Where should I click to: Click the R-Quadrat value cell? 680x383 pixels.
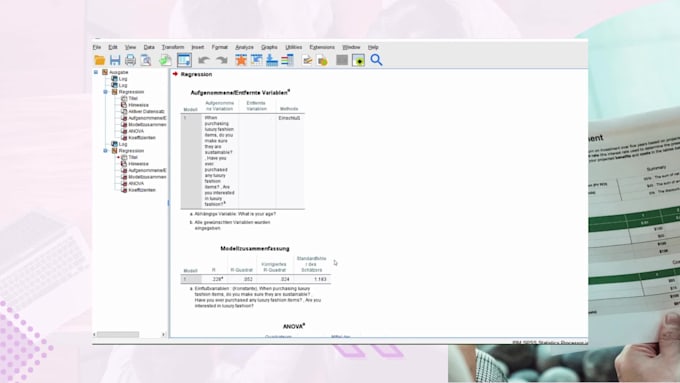pyautogui.click(x=248, y=279)
